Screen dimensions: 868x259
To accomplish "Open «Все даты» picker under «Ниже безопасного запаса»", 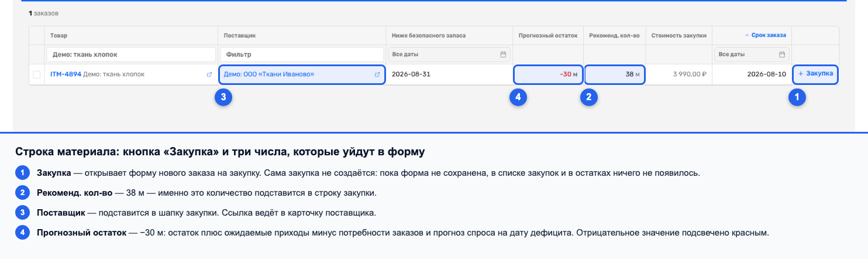I will tap(449, 54).
